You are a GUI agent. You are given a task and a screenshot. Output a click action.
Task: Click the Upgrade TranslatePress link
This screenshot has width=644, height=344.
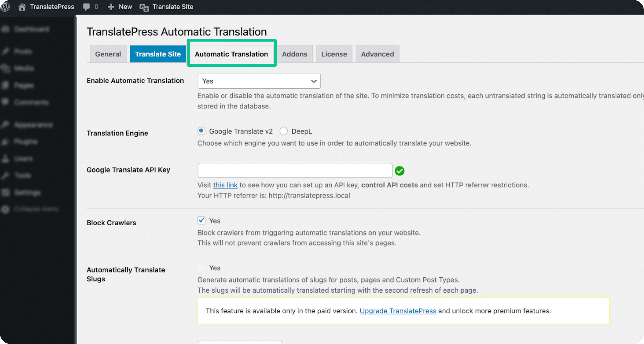tap(398, 311)
